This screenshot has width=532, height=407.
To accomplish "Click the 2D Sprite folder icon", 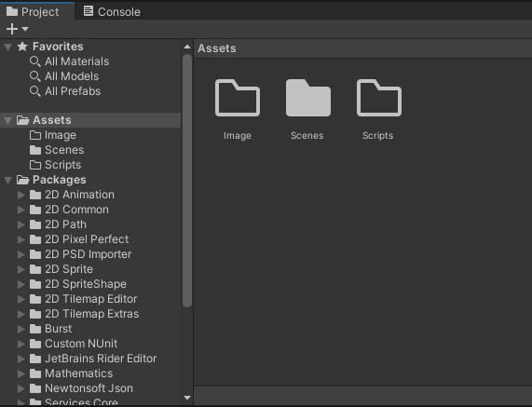I will click(x=35, y=269).
